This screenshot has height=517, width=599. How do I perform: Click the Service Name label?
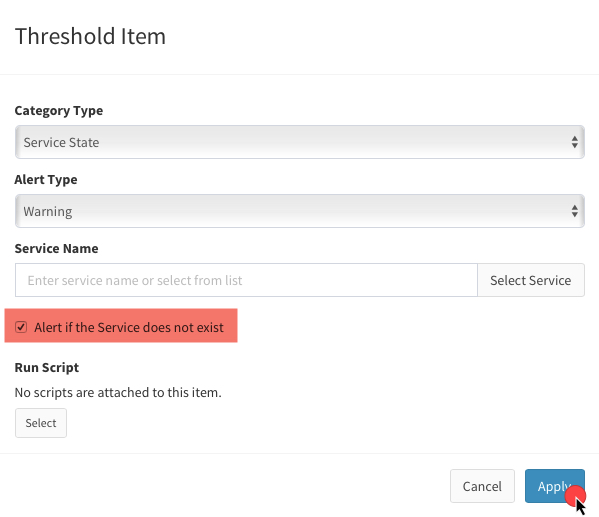pos(57,249)
